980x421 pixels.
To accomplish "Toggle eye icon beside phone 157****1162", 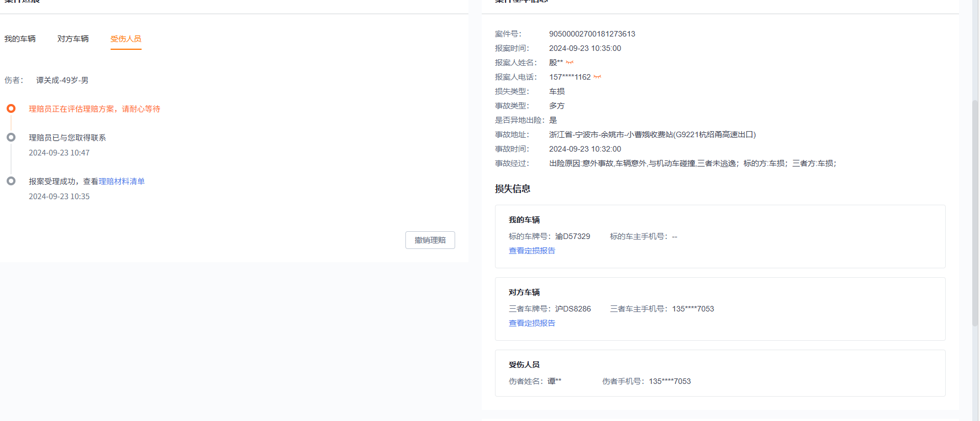I will pos(597,77).
